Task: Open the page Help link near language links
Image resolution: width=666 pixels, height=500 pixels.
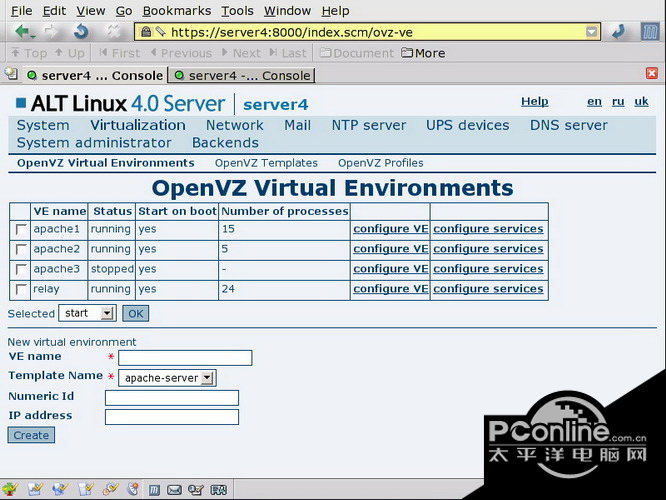Action: [534, 102]
